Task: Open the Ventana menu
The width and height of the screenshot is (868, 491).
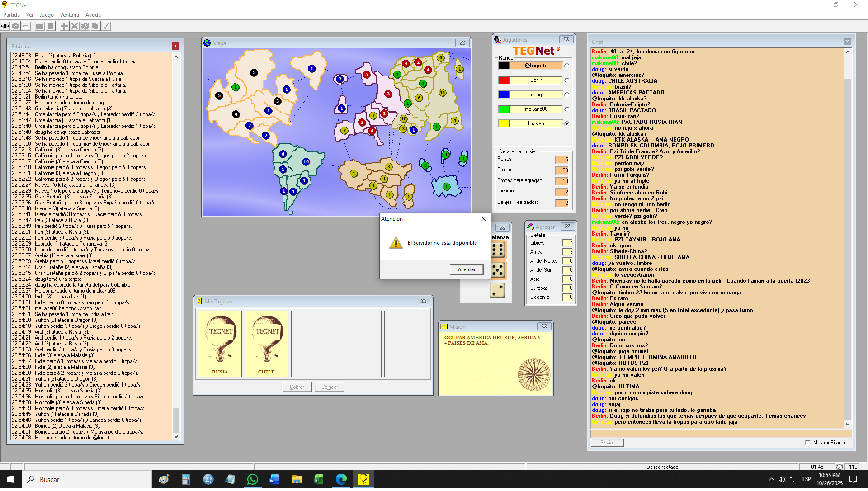Action: pos(69,15)
